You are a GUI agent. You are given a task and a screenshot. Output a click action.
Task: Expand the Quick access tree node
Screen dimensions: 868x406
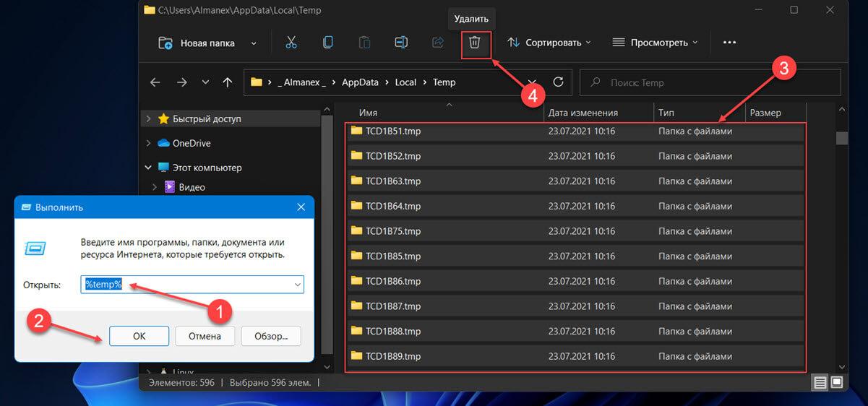click(148, 118)
